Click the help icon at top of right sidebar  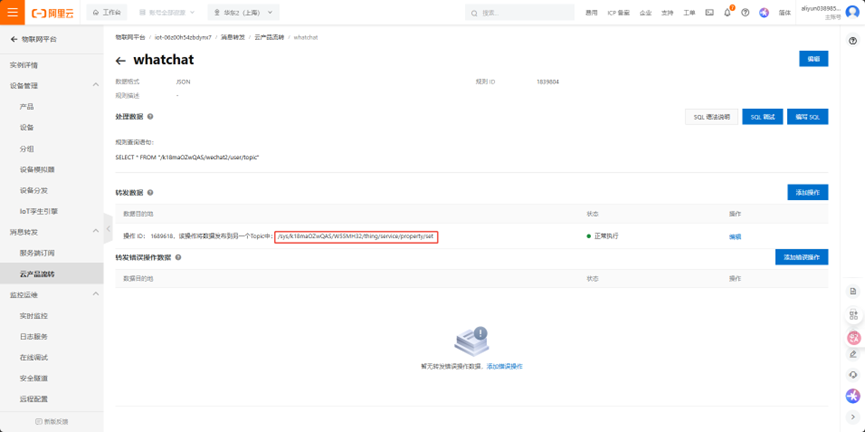(853, 40)
